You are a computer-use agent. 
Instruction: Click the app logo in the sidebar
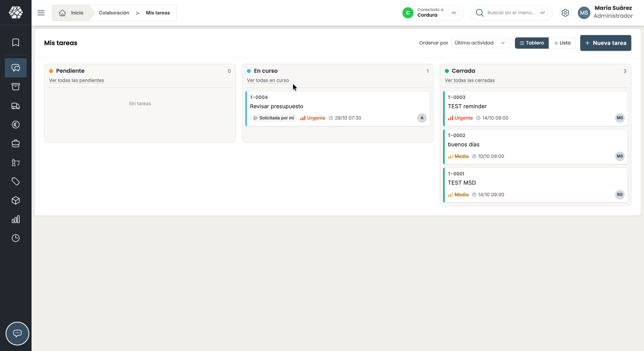pos(16,12)
